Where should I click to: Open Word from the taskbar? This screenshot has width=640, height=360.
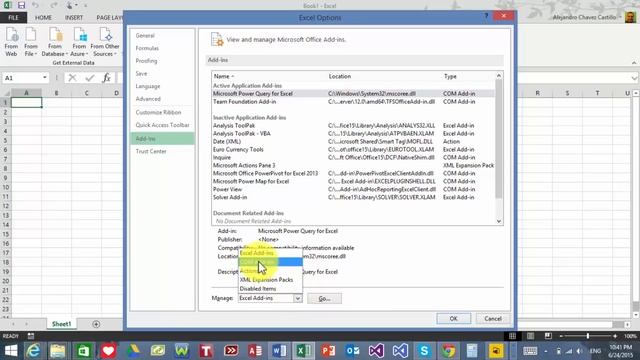[279, 351]
